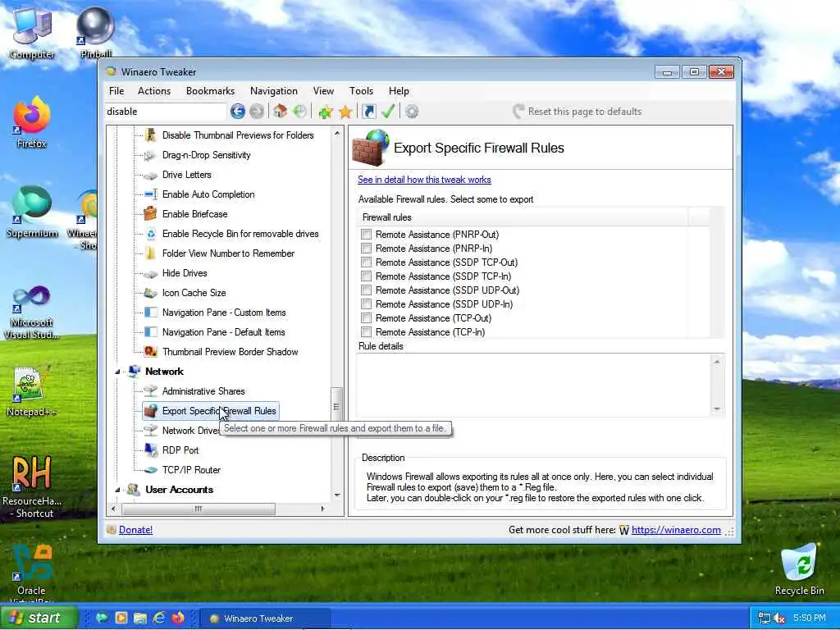840x630 pixels.
Task: Click the green checkmark toolbar icon
Action: 388,112
